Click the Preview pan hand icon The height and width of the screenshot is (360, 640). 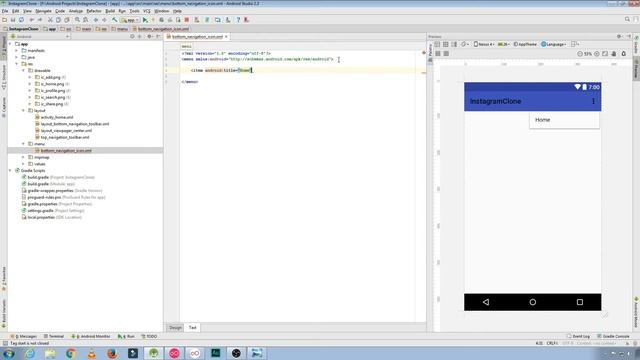(x=613, y=53)
